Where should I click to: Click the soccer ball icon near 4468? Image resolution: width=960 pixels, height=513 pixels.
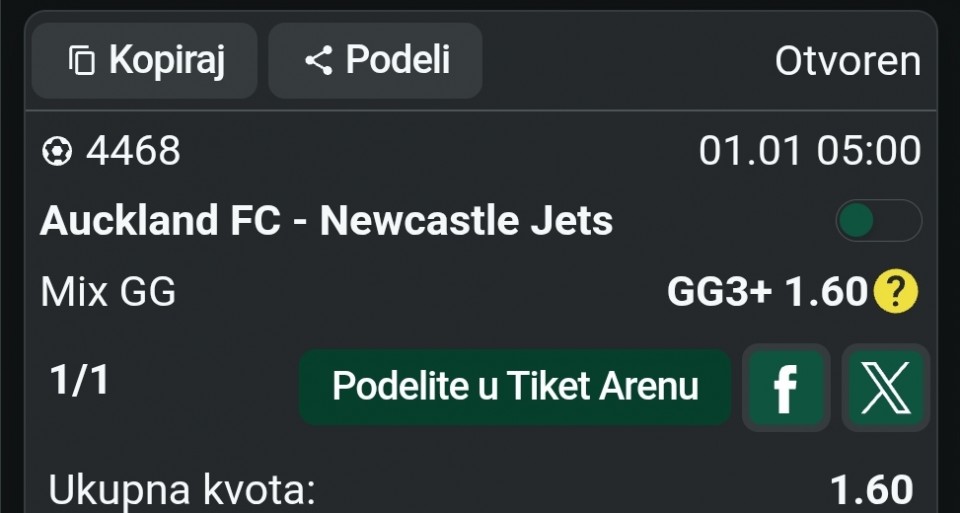tap(57, 151)
